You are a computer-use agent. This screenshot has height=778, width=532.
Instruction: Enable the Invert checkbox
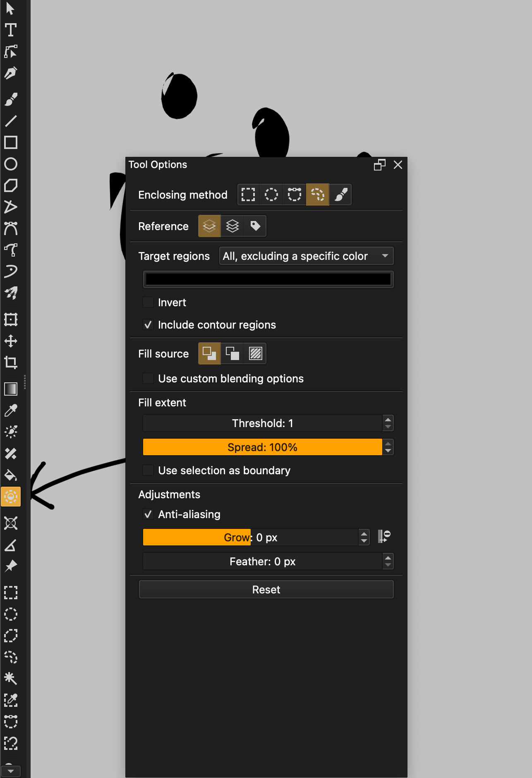(148, 303)
